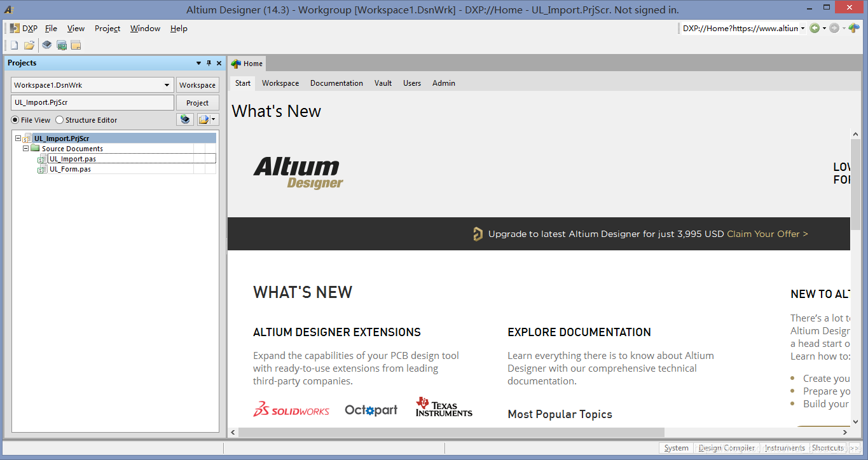Image resolution: width=868 pixels, height=460 pixels.
Task: Select the Structure Editor radio button
Action: coord(59,119)
